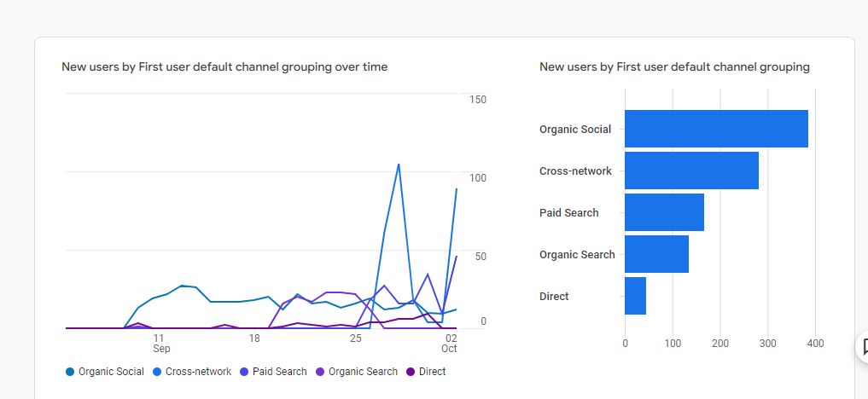
Task: Click the highest Cross-network peak on line chart
Action: [x=399, y=164]
